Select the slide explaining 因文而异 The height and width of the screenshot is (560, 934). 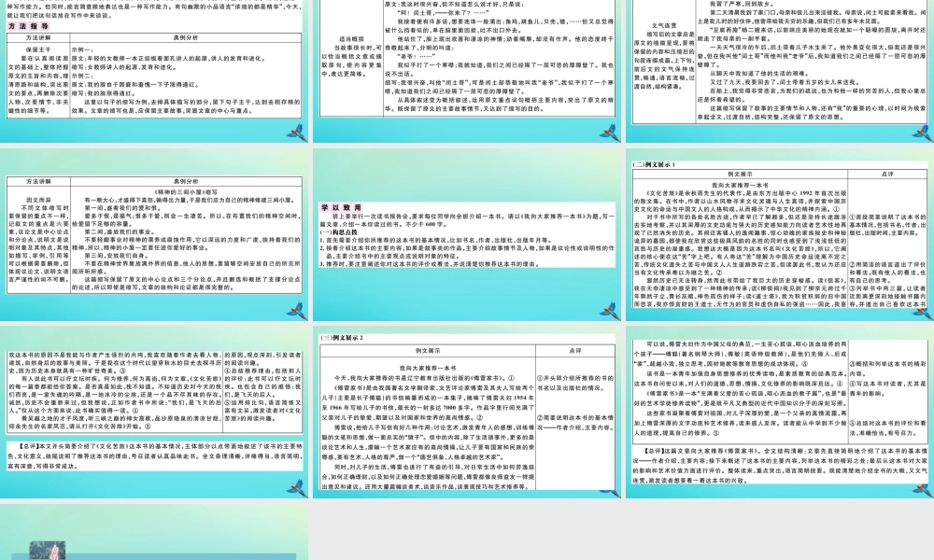tap(154, 234)
